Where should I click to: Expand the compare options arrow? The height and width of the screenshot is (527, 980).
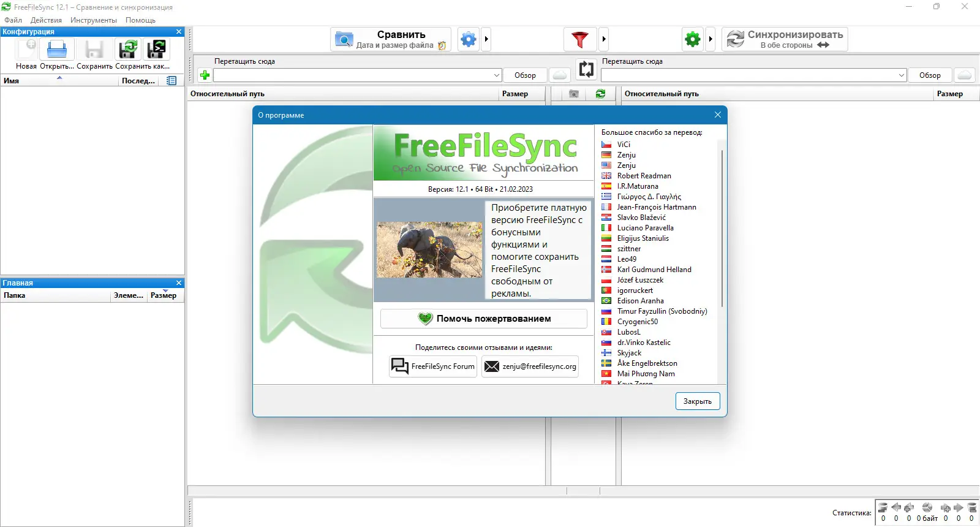(486, 39)
